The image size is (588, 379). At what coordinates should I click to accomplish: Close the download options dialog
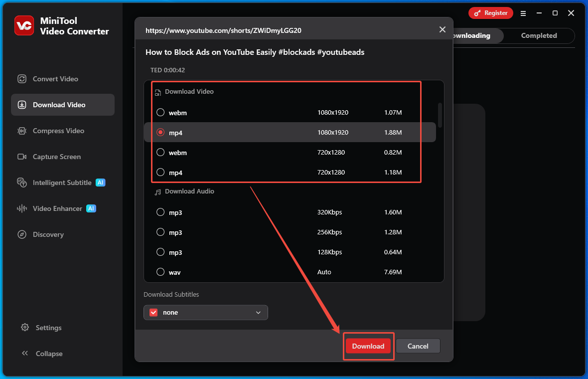pyautogui.click(x=442, y=29)
